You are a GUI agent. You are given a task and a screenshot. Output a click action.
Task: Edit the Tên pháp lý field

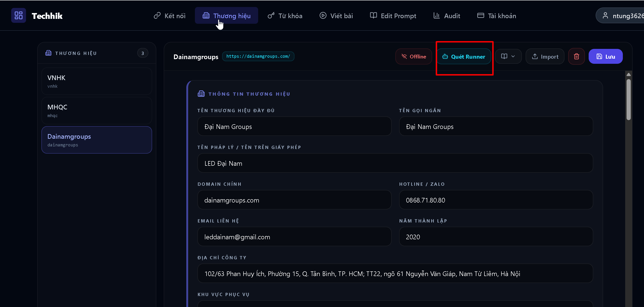point(395,163)
